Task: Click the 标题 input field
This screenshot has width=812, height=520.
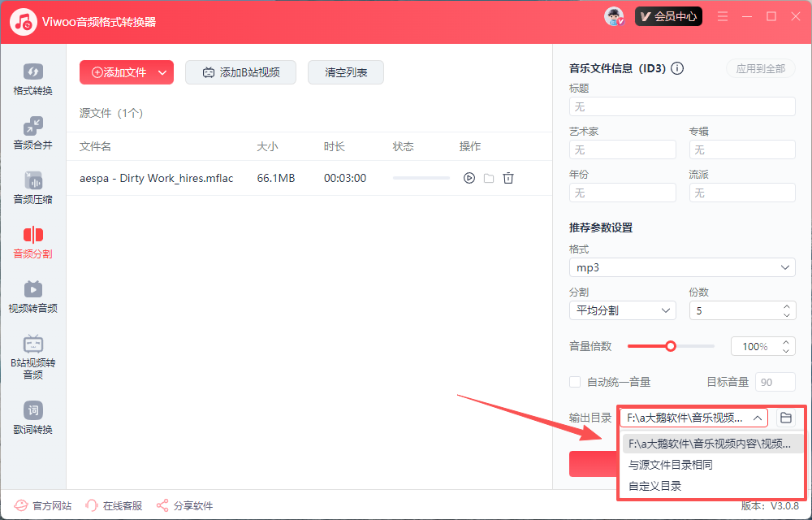Action: tap(682, 106)
